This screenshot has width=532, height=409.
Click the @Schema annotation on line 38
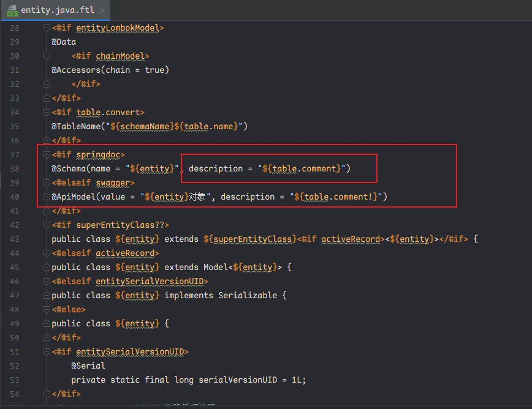[69, 168]
